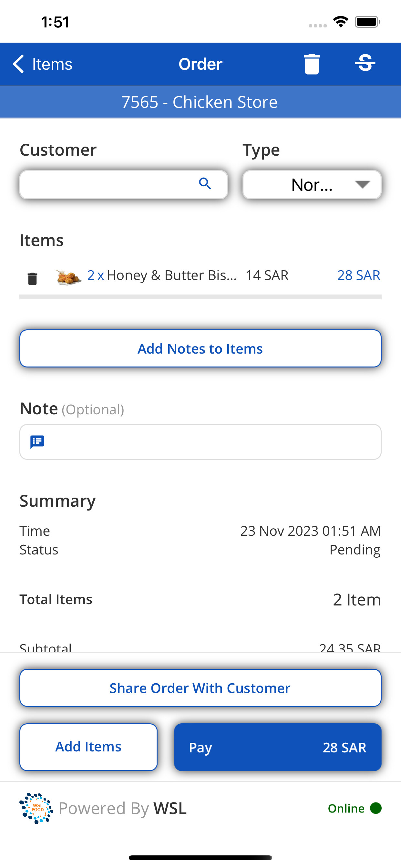Tap the Honey & Butter biscuit thumbnail
Screen dimensions: 401x868
pyautogui.click(x=68, y=277)
